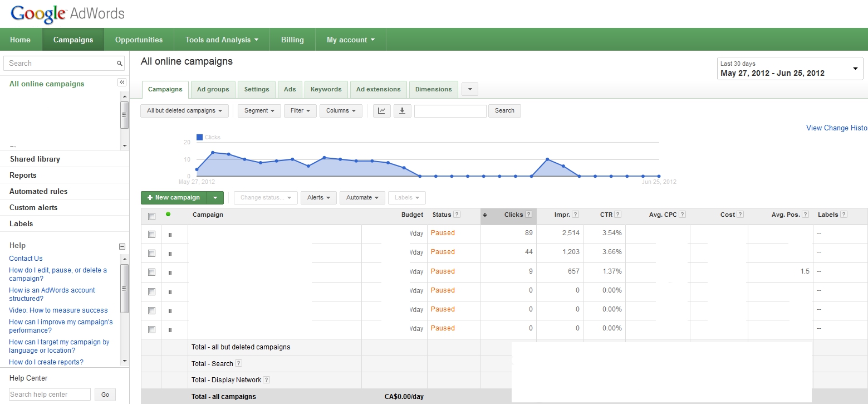This screenshot has height=404, width=868.
Task: Click the green status dot column header
Action: pyautogui.click(x=168, y=214)
